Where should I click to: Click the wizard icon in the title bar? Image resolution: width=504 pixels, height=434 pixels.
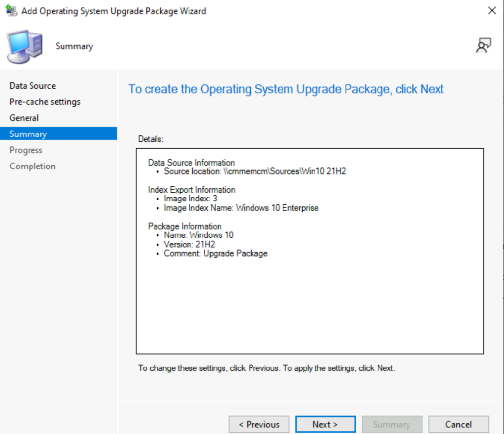click(11, 11)
